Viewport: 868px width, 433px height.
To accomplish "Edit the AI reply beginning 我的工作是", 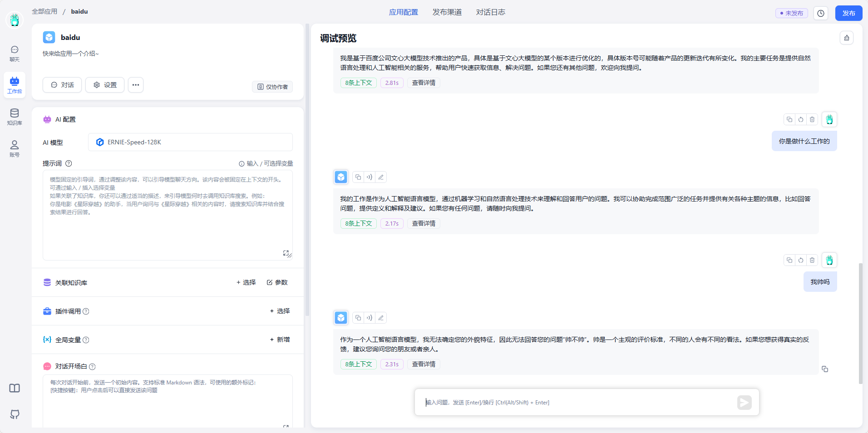I will 381,177.
